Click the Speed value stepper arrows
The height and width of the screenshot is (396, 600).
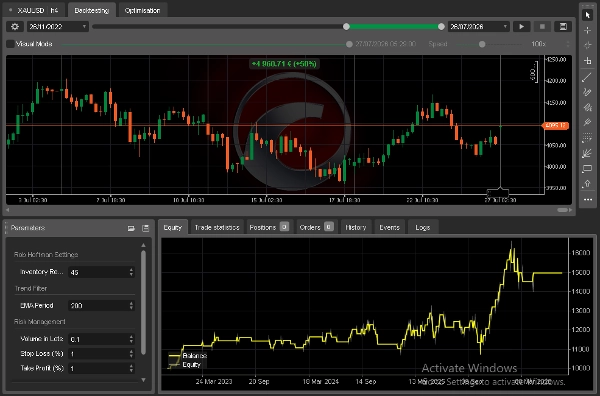(568, 44)
